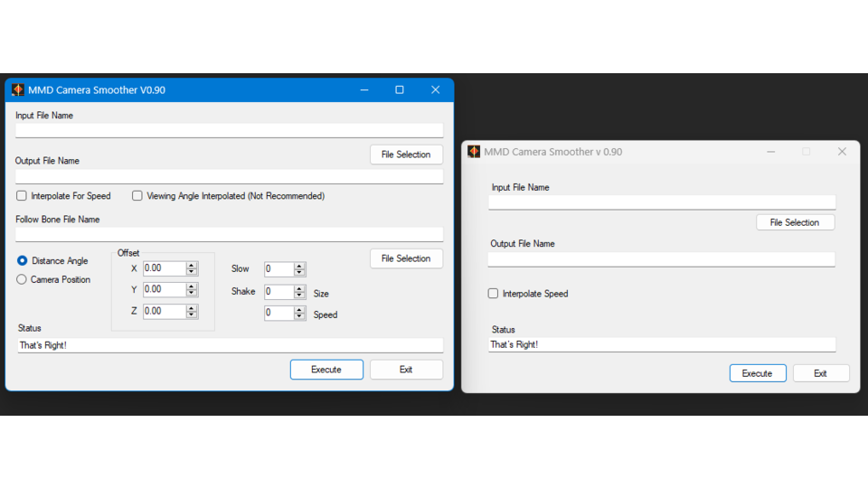Check Interpolate Speed in the right window
This screenshot has width=868, height=488.
[494, 294]
